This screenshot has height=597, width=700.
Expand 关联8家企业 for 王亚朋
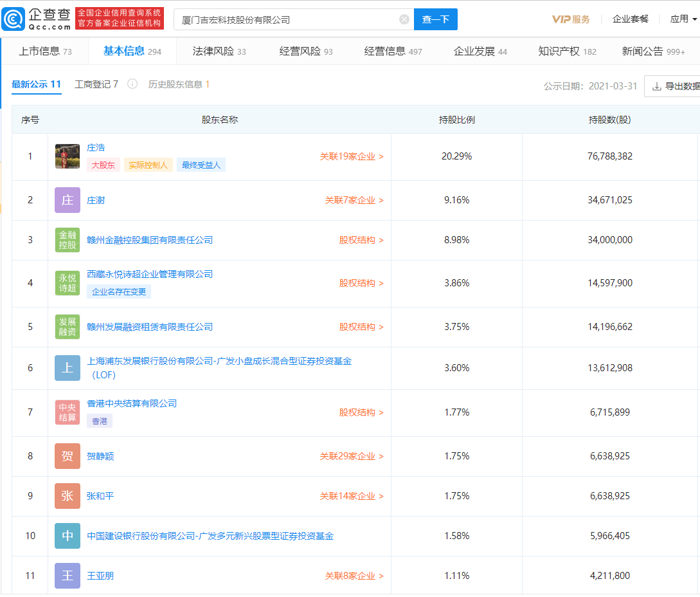tap(354, 576)
